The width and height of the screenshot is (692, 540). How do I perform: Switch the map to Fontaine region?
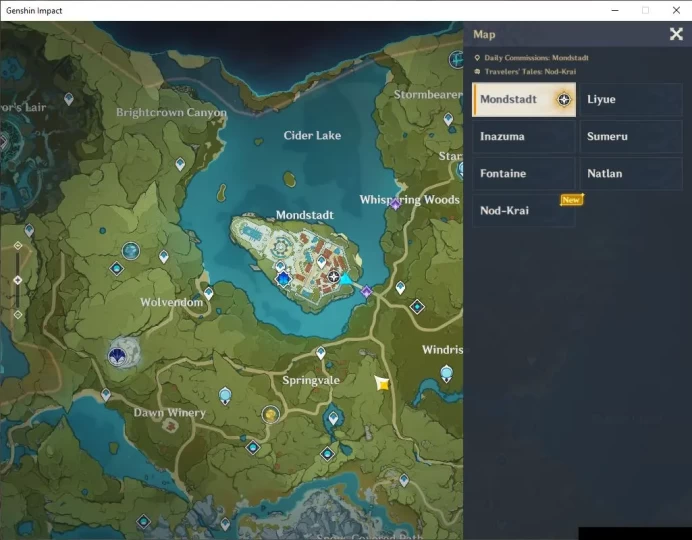click(524, 173)
